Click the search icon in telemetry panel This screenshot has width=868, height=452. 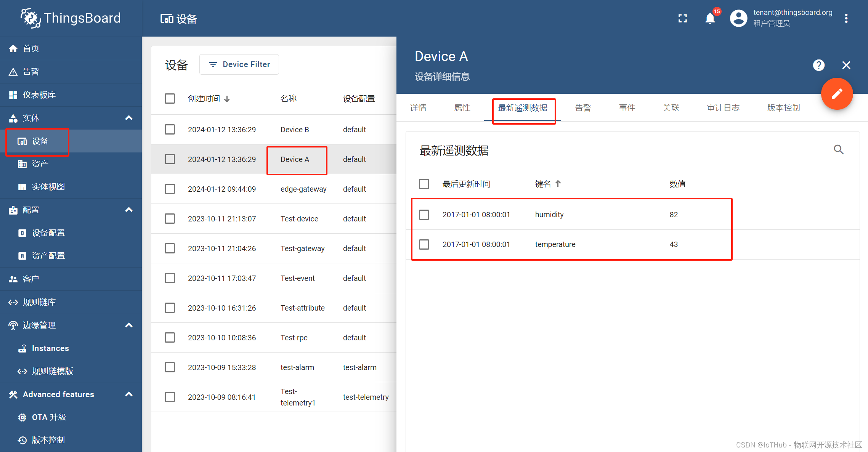click(839, 150)
